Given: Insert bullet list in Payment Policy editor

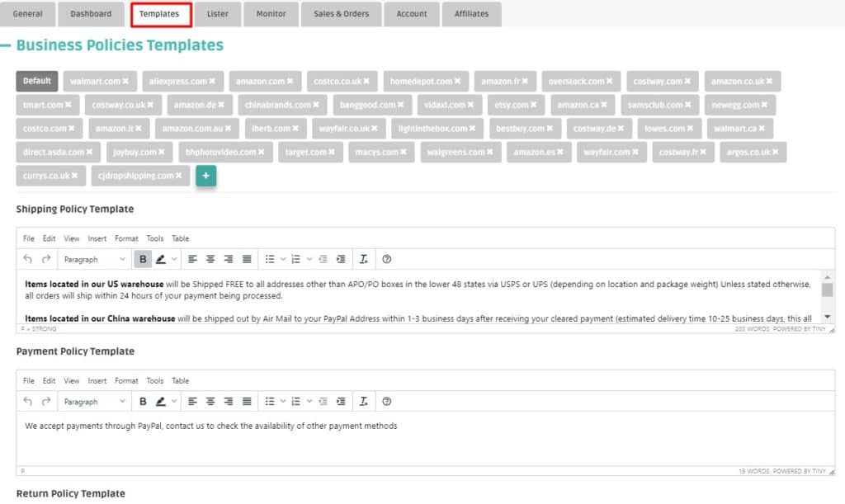Looking at the screenshot, I should point(270,401).
